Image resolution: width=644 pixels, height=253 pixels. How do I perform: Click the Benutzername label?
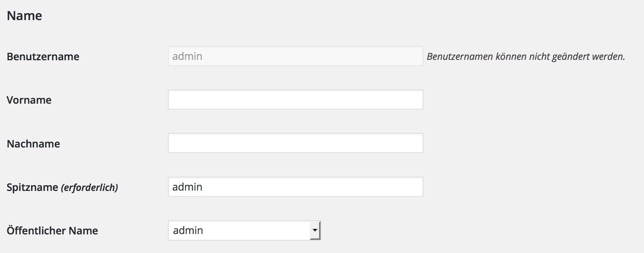pyautogui.click(x=43, y=57)
